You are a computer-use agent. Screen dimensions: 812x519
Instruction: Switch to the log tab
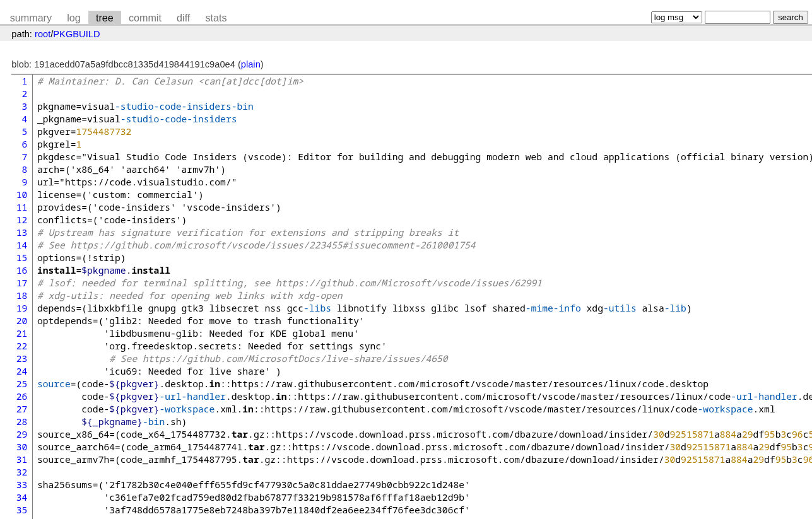[74, 18]
